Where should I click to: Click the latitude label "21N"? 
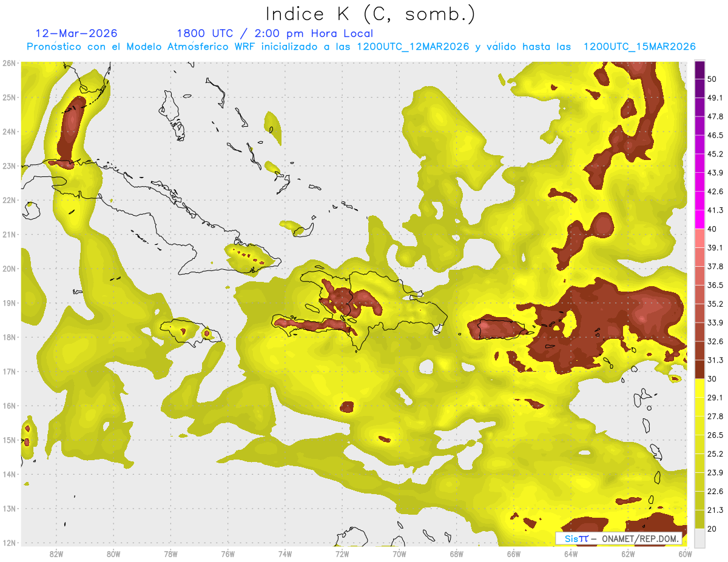[9, 235]
